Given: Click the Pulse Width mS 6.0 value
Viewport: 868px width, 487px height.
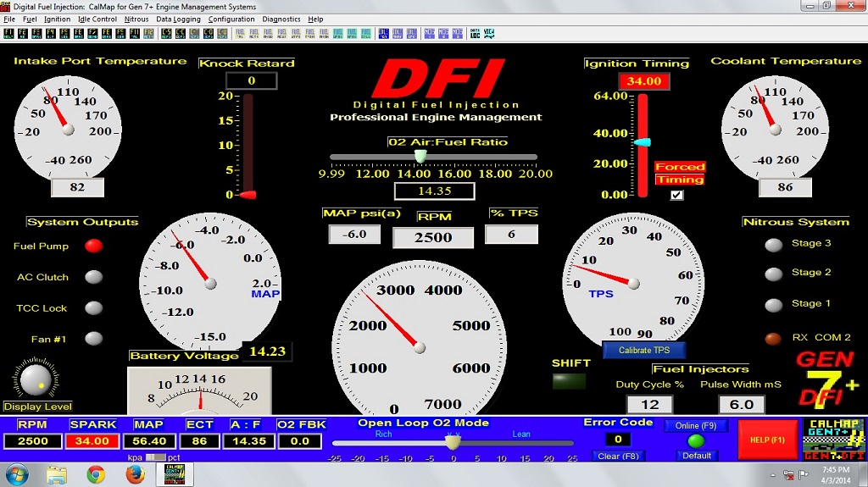Looking at the screenshot, I should click(x=741, y=405).
